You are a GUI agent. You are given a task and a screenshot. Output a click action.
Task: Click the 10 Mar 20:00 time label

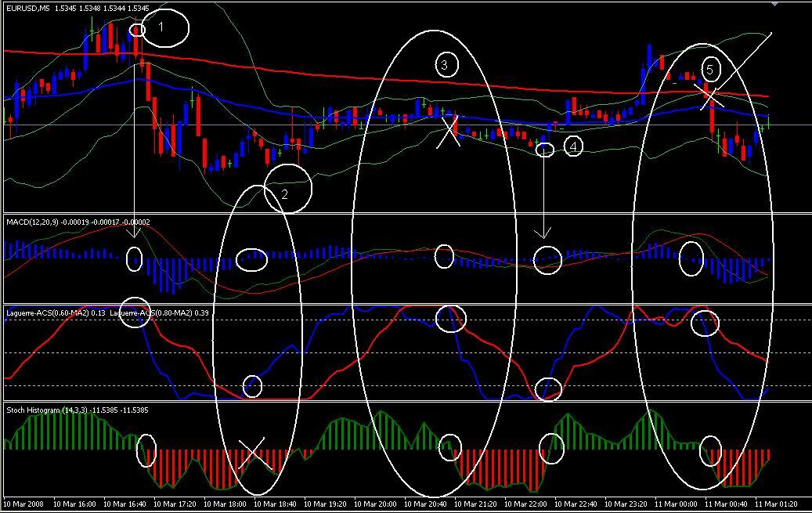pos(375,504)
